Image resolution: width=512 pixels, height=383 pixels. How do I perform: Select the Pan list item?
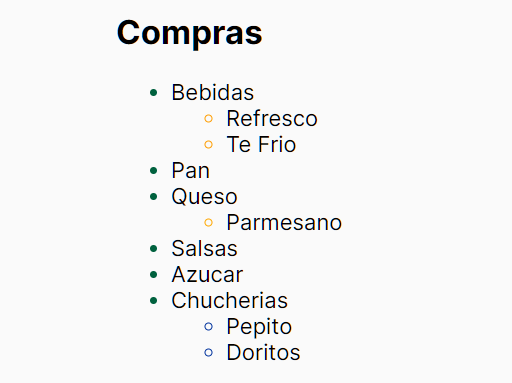pos(190,170)
